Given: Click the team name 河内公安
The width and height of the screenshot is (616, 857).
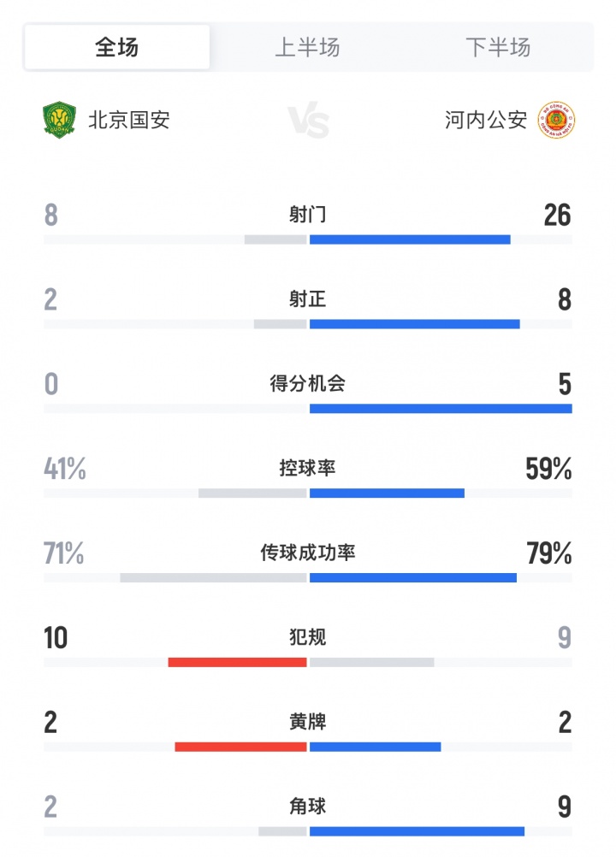Looking at the screenshot, I should [488, 120].
